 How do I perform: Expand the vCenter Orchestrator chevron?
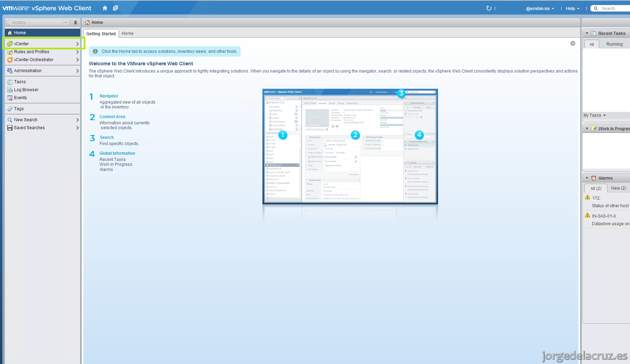click(x=77, y=60)
